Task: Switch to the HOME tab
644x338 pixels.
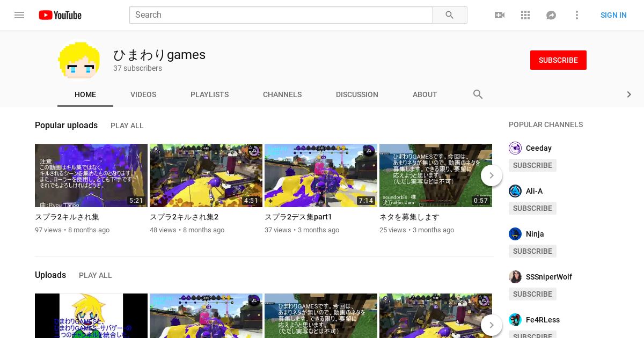Action: [85, 94]
